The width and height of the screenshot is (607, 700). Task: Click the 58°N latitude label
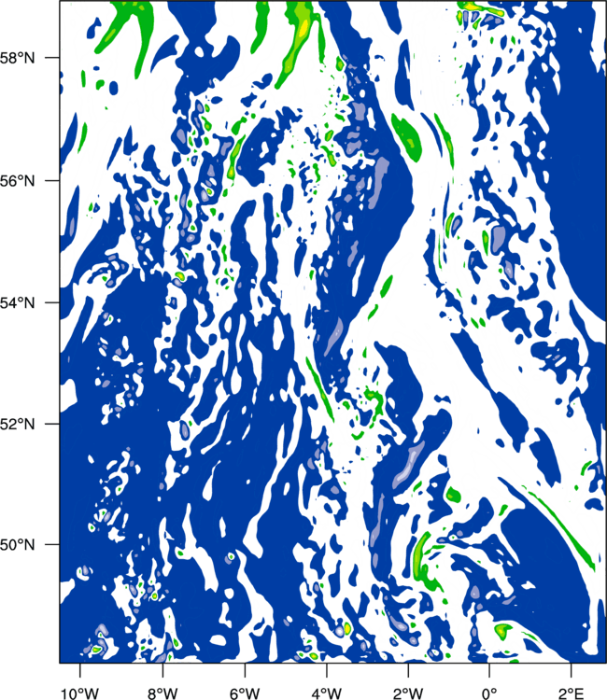point(17,58)
